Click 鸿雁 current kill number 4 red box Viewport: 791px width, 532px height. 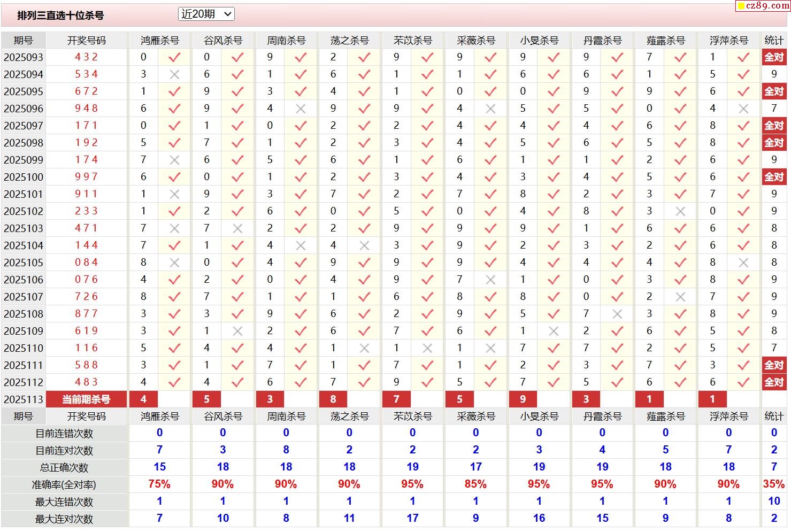tap(143, 399)
